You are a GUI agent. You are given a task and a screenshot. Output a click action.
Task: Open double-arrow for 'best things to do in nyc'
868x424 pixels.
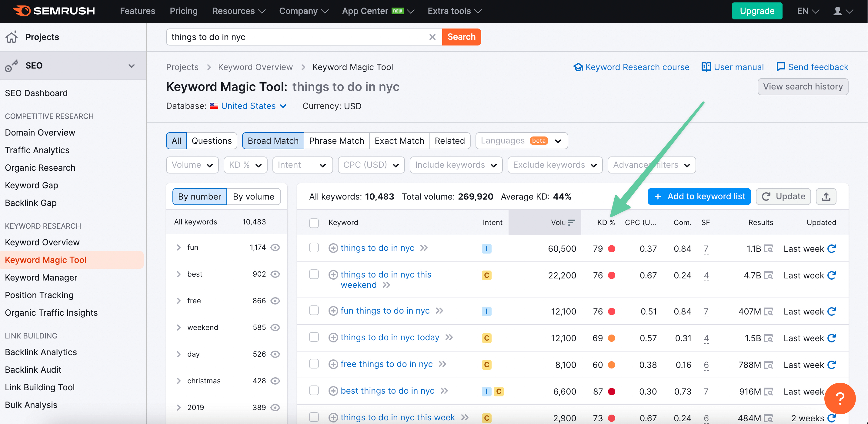coord(444,391)
